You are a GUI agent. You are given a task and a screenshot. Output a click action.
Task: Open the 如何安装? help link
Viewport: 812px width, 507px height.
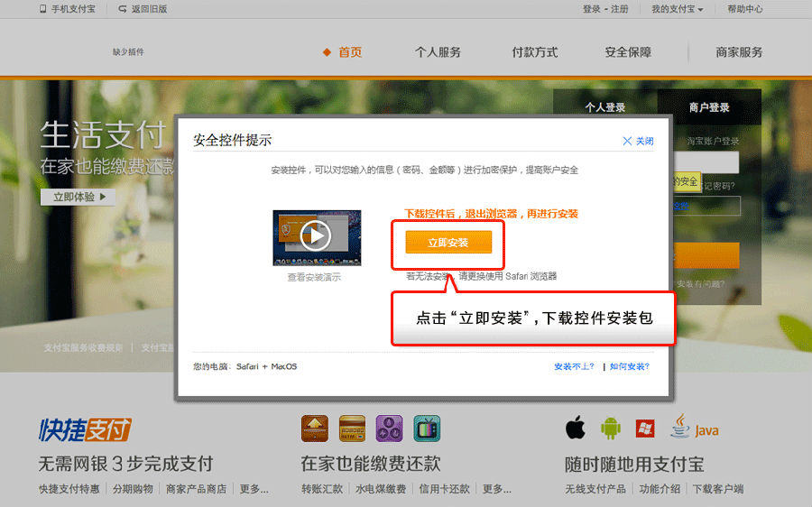point(629,366)
